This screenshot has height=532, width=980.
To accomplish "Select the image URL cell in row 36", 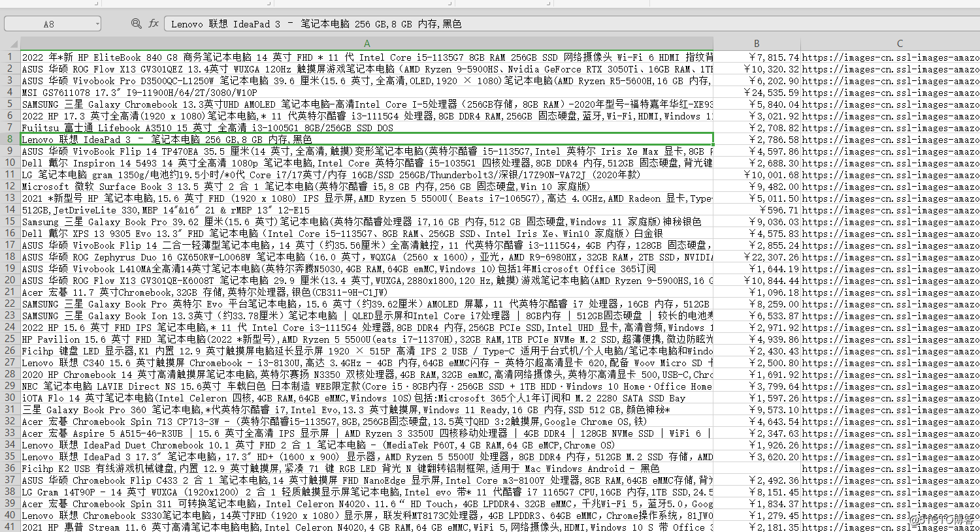I will [890, 468].
